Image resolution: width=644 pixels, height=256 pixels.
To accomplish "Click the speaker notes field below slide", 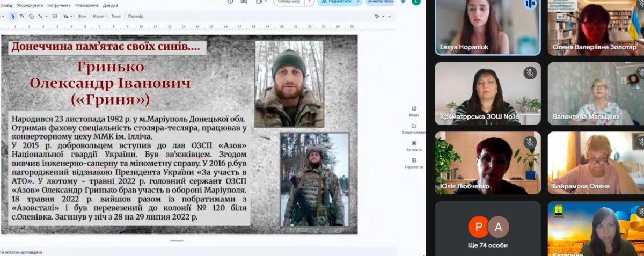I will pyautogui.click(x=199, y=252).
